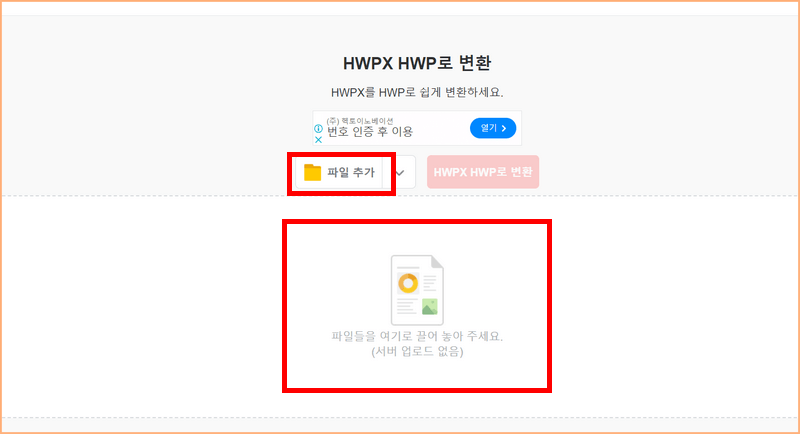Click the ad info (i) icon
Viewport: 800px width, 434px height.
point(318,129)
